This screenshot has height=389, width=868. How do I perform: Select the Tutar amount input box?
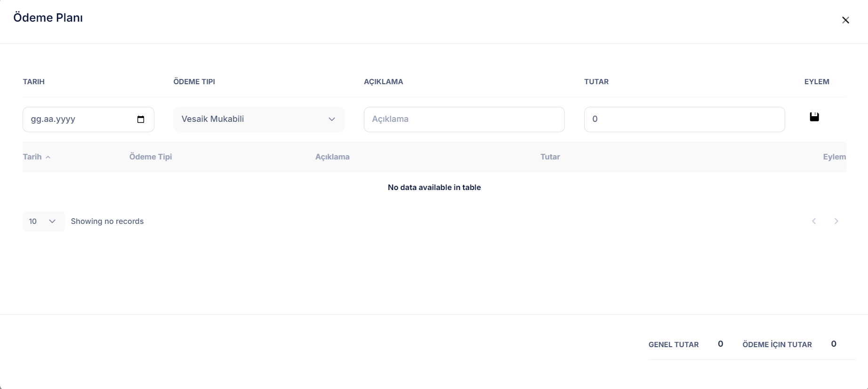(x=684, y=119)
